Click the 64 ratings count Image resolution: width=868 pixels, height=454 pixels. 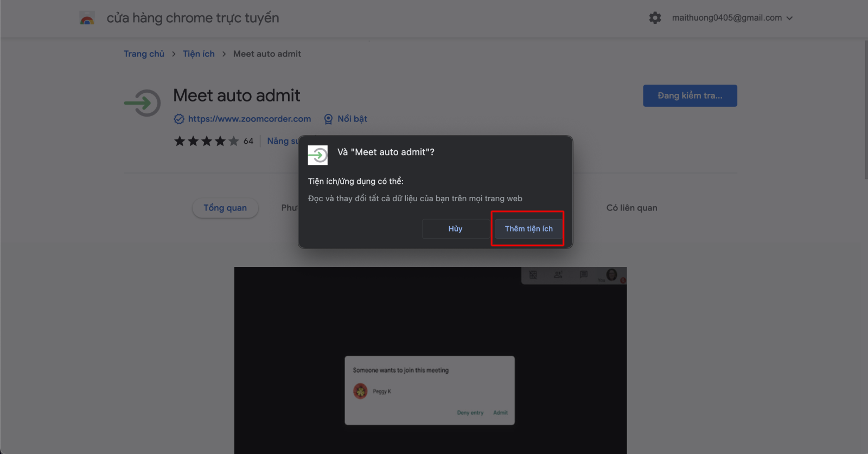coord(248,141)
